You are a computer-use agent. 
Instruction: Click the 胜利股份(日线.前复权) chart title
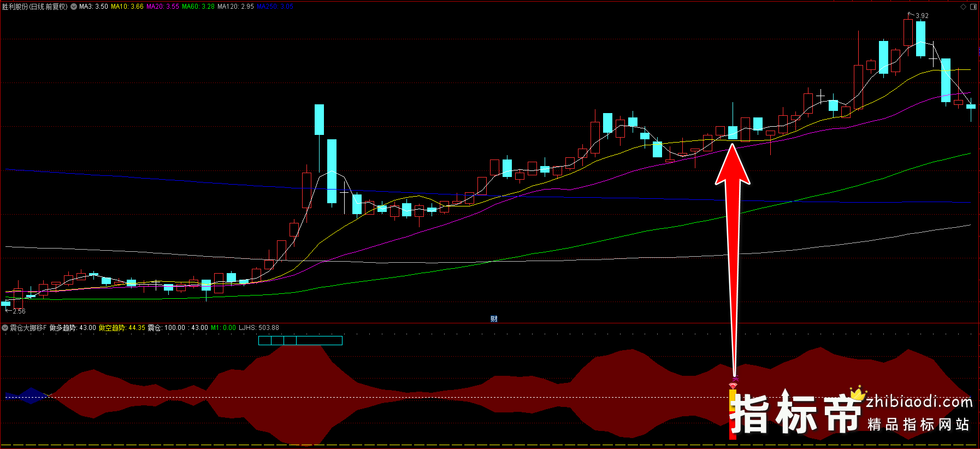click(35, 7)
